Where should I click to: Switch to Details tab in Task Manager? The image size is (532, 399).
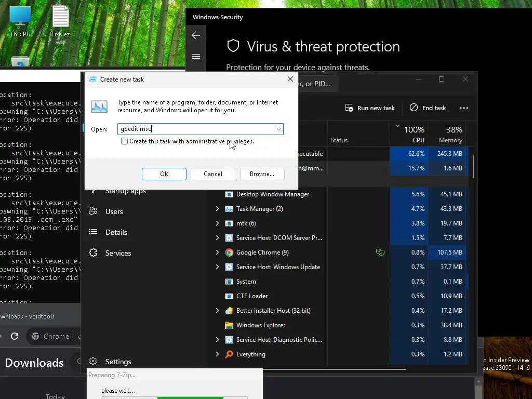tap(116, 232)
